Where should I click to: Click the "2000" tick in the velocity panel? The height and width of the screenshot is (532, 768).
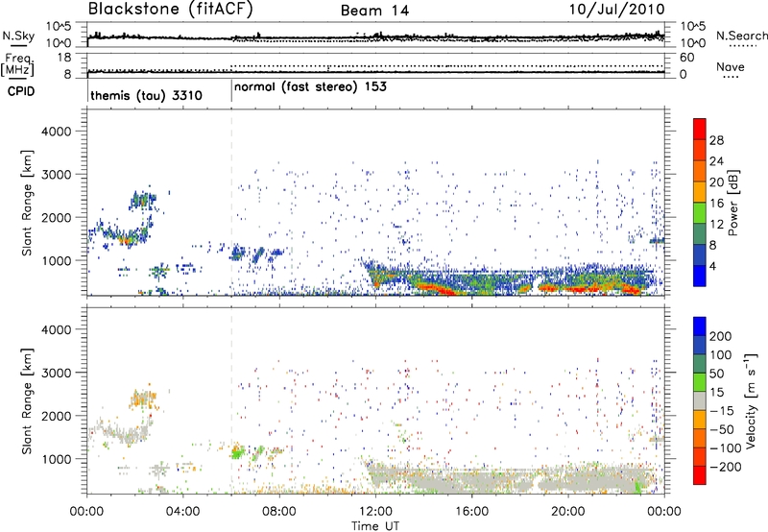(56, 416)
